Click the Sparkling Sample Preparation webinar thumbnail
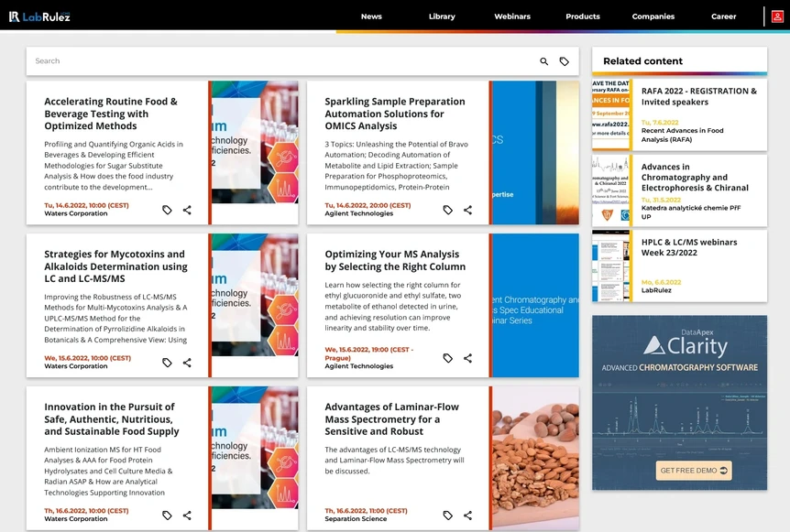Viewport: 790px width, 532px height. pyautogui.click(x=535, y=153)
